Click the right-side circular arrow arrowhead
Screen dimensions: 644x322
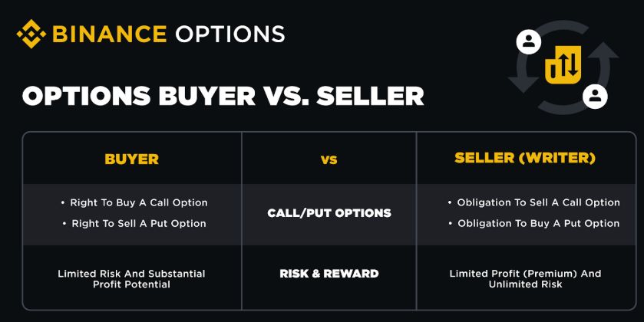point(606,51)
